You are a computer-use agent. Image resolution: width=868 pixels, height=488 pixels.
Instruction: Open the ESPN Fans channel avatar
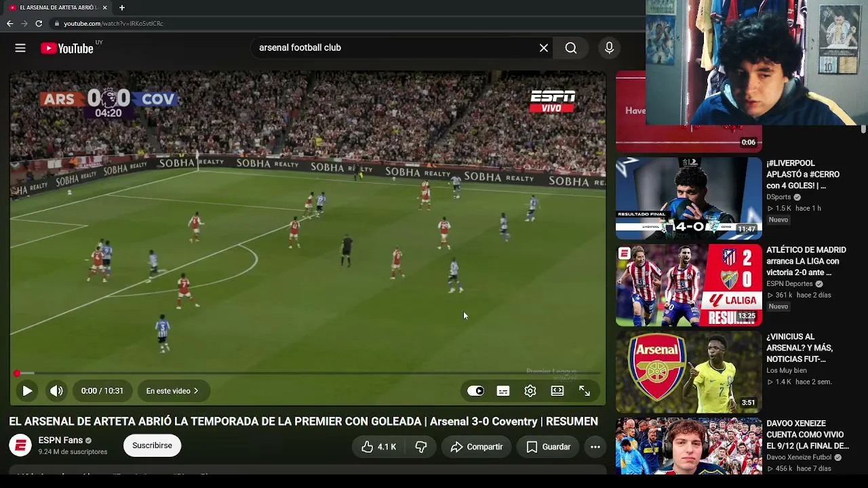[20, 445]
